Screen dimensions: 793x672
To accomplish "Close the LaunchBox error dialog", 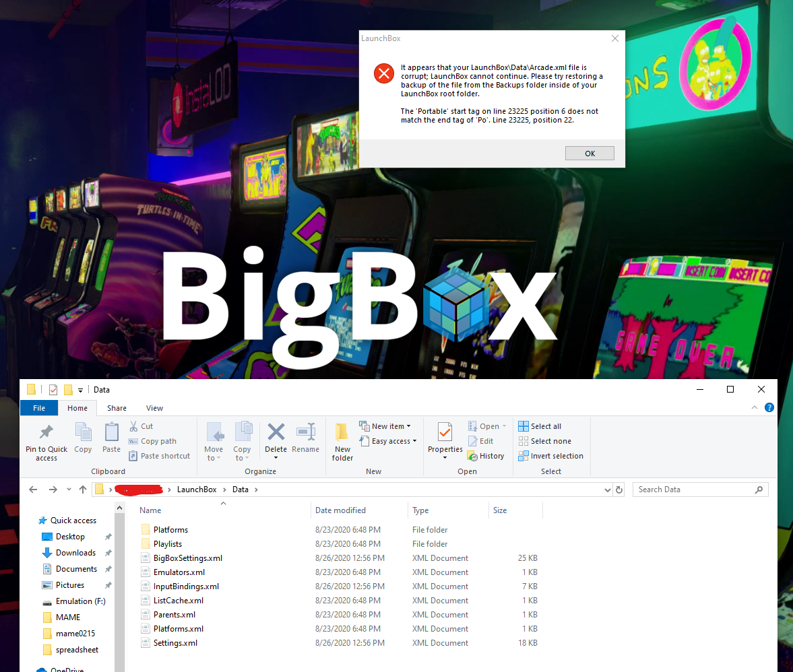I will click(x=614, y=38).
